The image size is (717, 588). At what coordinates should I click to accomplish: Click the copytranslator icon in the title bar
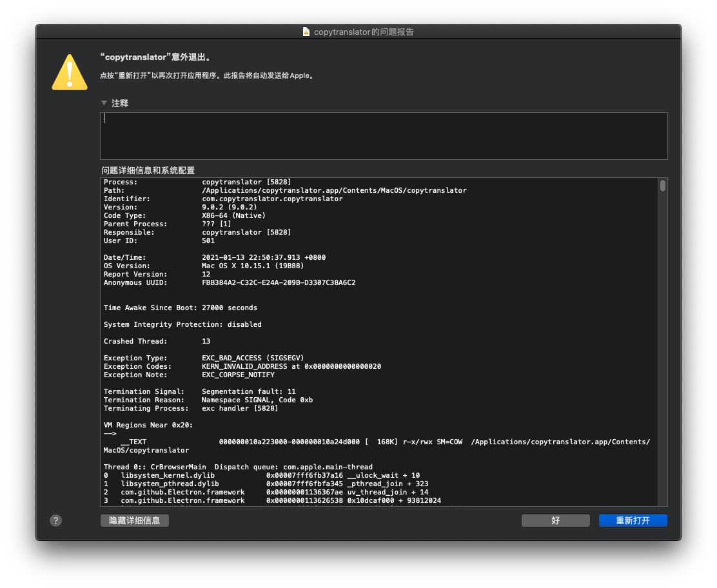306,31
